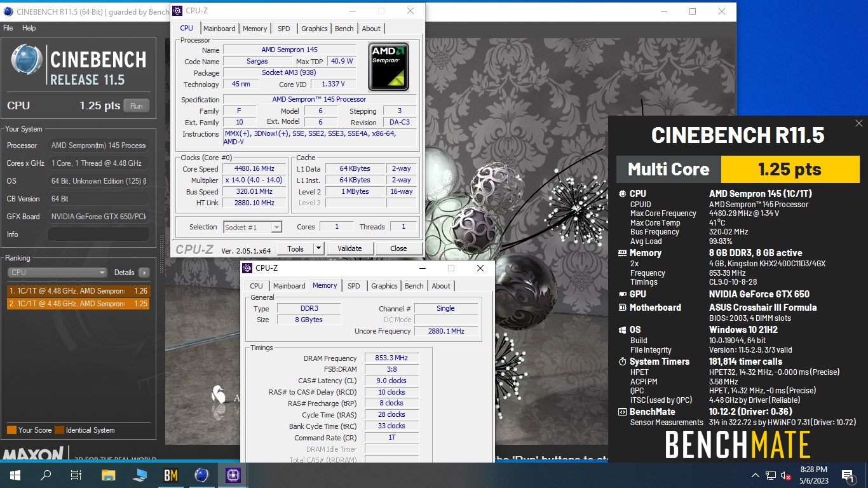868x488 pixels.
Task: Open Graphics tab in lower CPU-Z
Action: click(384, 286)
